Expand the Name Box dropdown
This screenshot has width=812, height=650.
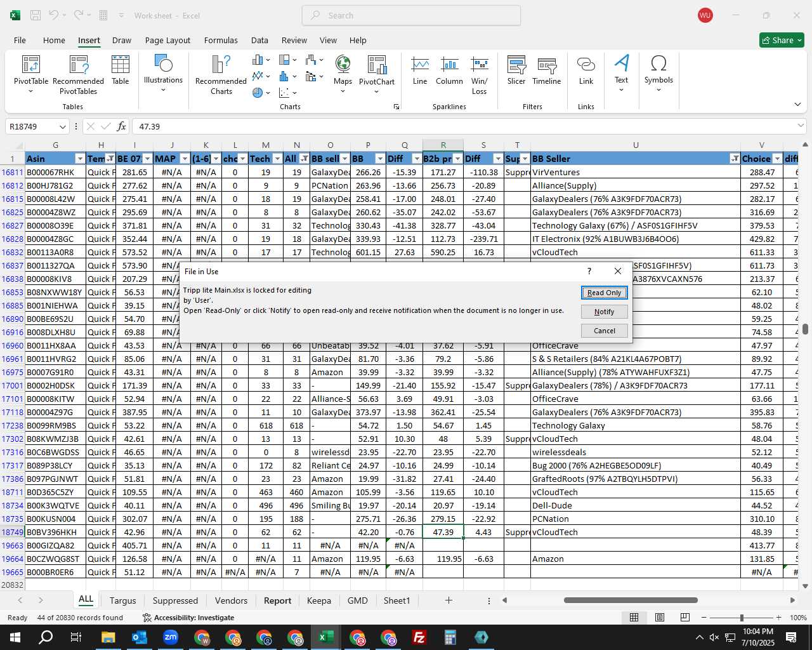(62, 127)
